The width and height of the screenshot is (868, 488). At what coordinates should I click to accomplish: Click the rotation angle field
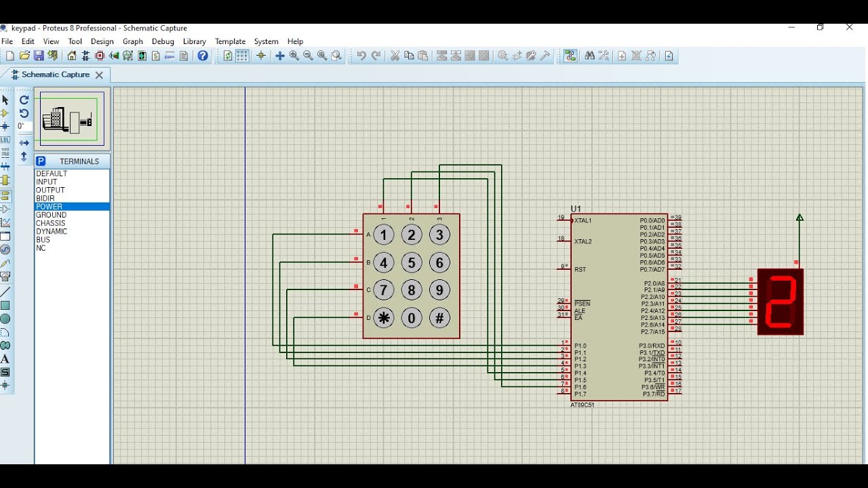click(x=24, y=126)
